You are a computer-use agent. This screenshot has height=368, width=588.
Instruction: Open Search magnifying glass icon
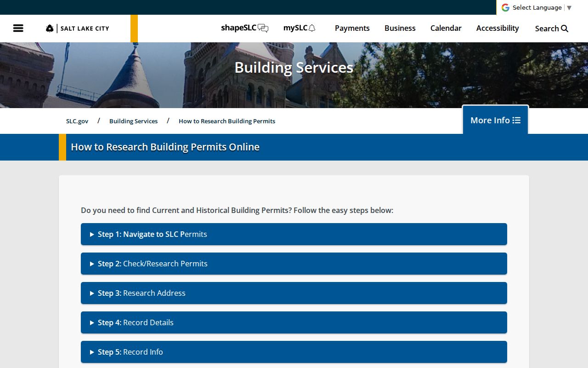[565, 29]
